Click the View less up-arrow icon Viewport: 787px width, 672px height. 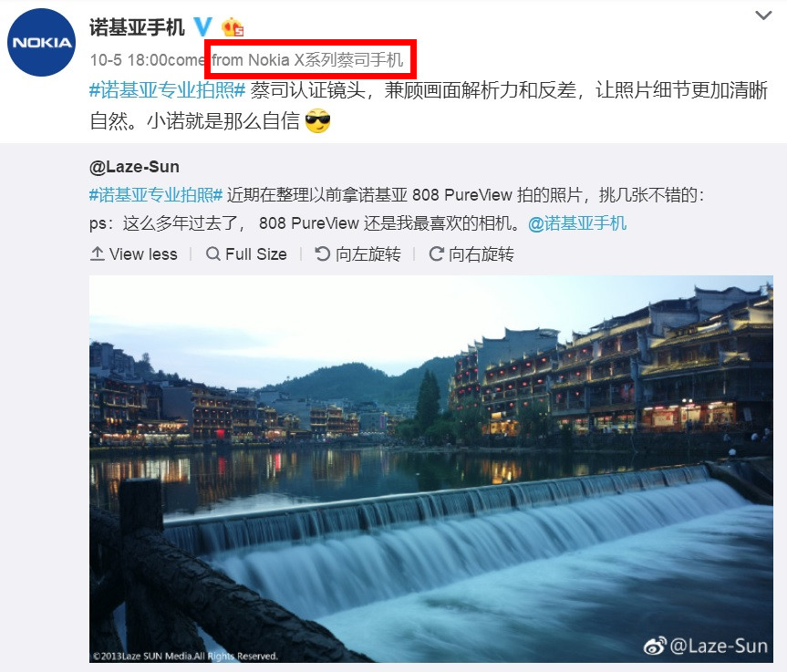pyautogui.click(x=97, y=254)
